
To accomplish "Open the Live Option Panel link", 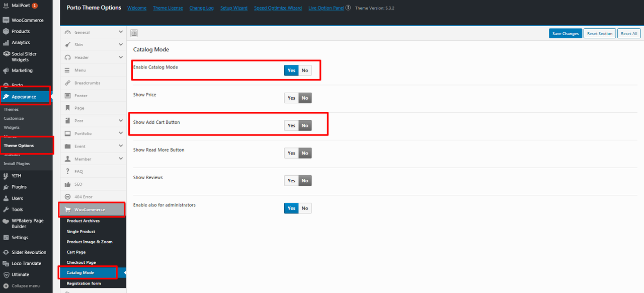I will pyautogui.click(x=326, y=8).
